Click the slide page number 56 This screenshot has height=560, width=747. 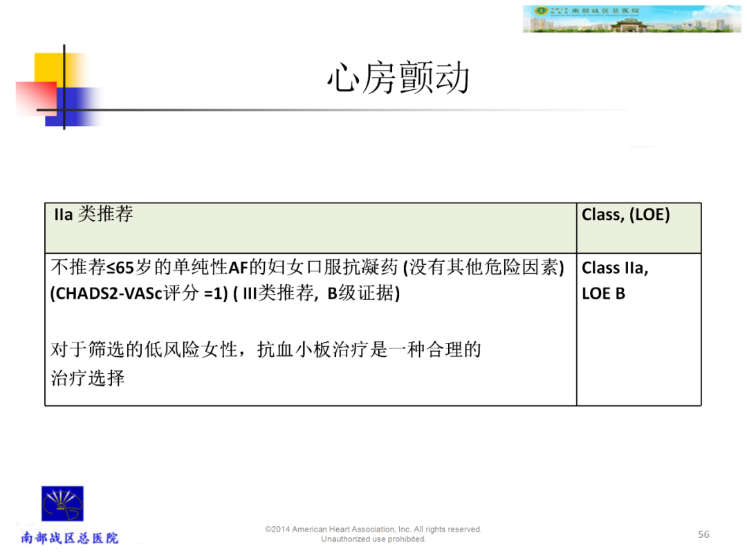703,534
